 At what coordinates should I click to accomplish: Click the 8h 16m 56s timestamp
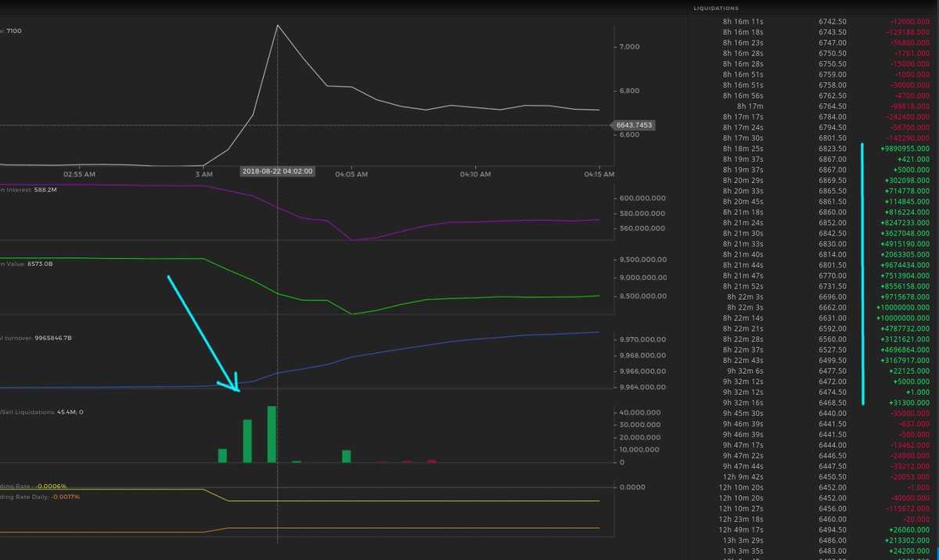tap(743, 95)
